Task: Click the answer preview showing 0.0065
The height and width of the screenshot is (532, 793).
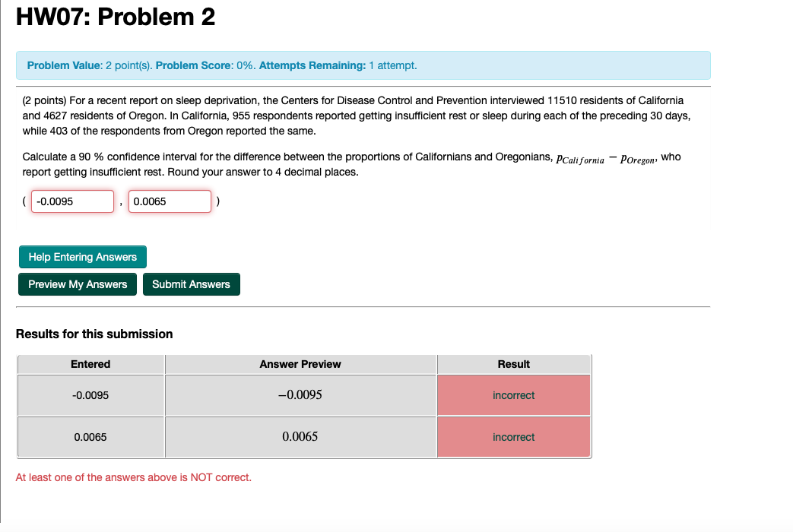Action: pos(300,436)
